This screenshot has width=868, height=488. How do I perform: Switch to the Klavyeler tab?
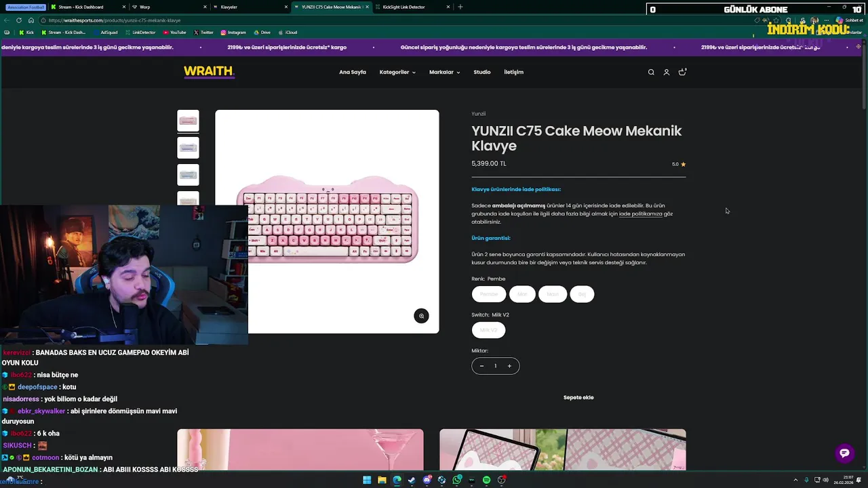pos(251,7)
